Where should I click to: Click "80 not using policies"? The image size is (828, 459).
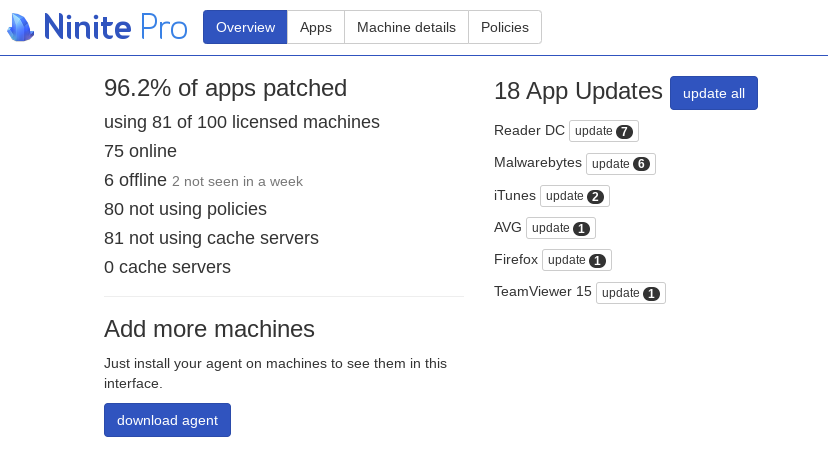pyautogui.click(x=185, y=209)
